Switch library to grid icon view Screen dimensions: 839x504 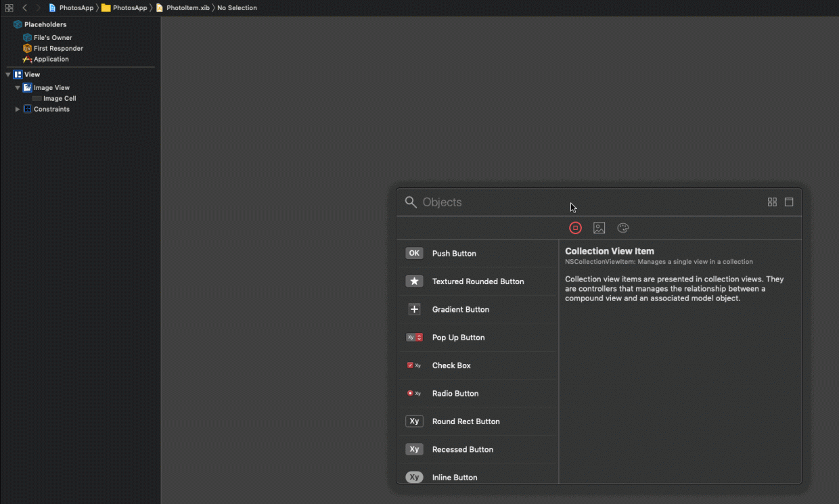click(772, 202)
